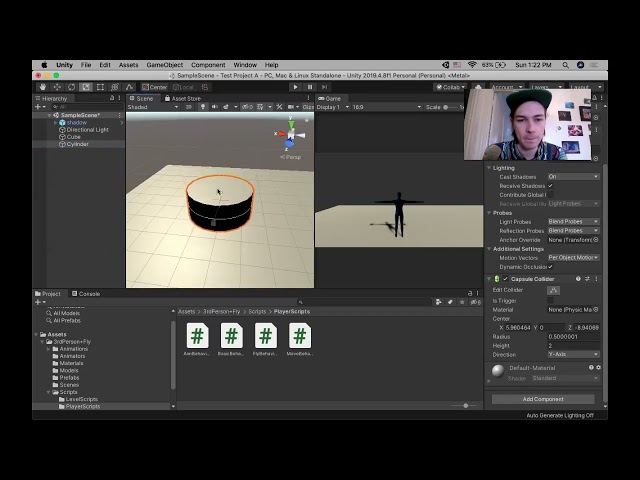
Task: Select the custom editor tools icon
Action: (x=129, y=87)
